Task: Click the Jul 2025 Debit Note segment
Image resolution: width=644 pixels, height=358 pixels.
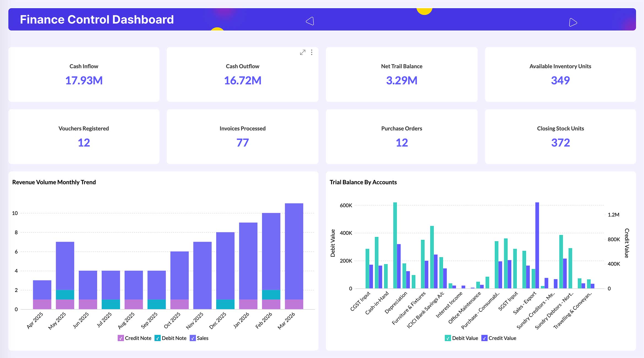Action: point(111,304)
